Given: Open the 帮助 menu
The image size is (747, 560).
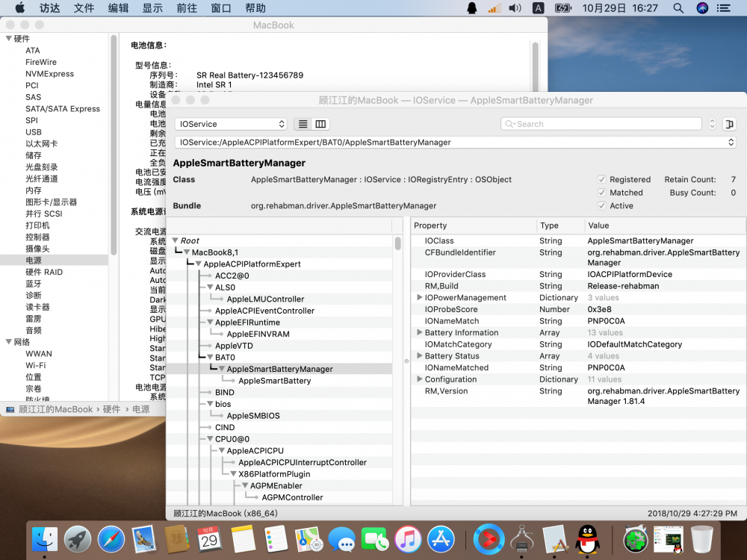Looking at the screenshot, I should click(x=255, y=8).
